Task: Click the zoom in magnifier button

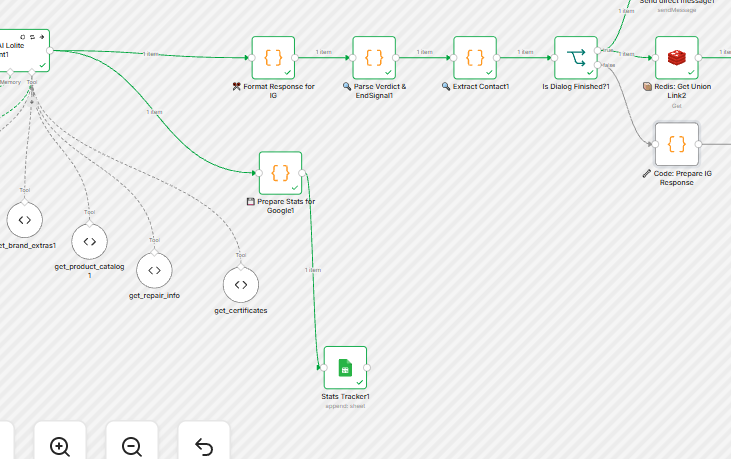Action: tap(60, 446)
